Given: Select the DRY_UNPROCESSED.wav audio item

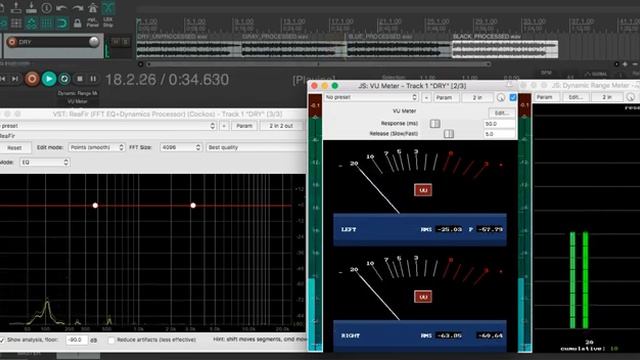Looking at the screenshot, I should click(189, 49).
